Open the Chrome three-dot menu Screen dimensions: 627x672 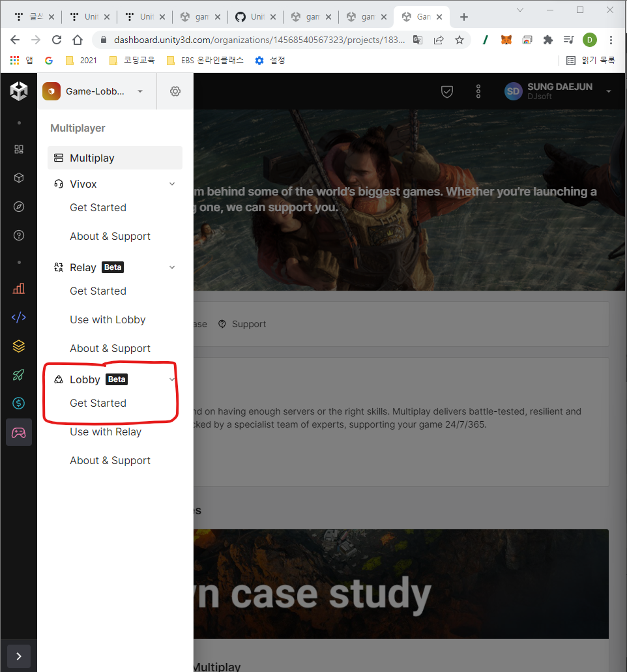[611, 40]
